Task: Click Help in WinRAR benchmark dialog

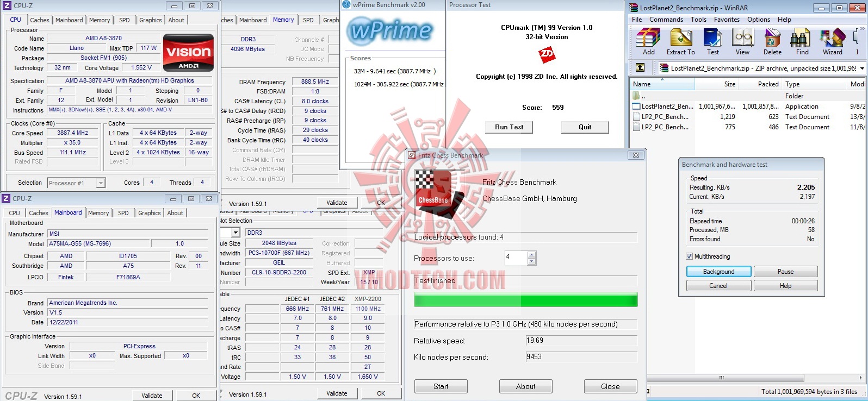Action: 786,286
